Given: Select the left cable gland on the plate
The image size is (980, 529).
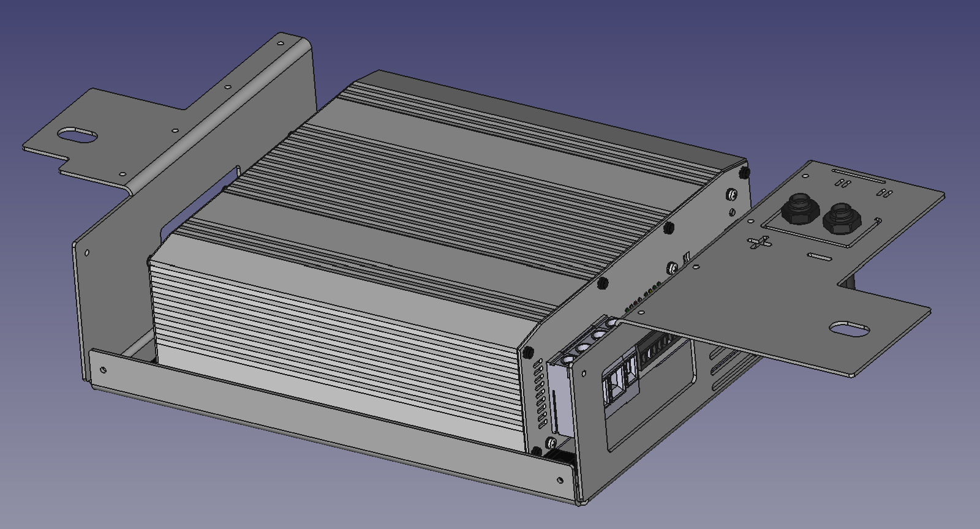Looking at the screenshot, I should tap(799, 209).
